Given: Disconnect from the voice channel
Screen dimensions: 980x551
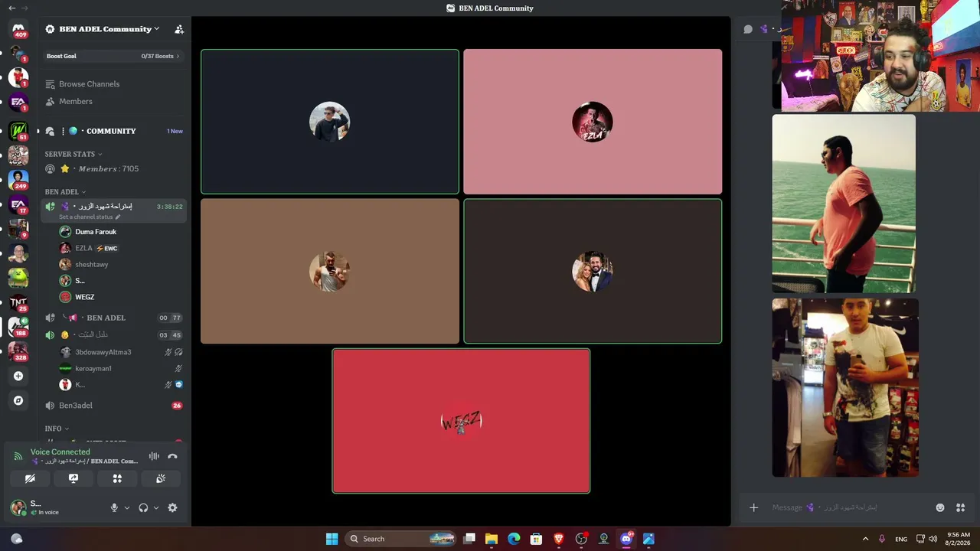Looking at the screenshot, I should point(172,456).
